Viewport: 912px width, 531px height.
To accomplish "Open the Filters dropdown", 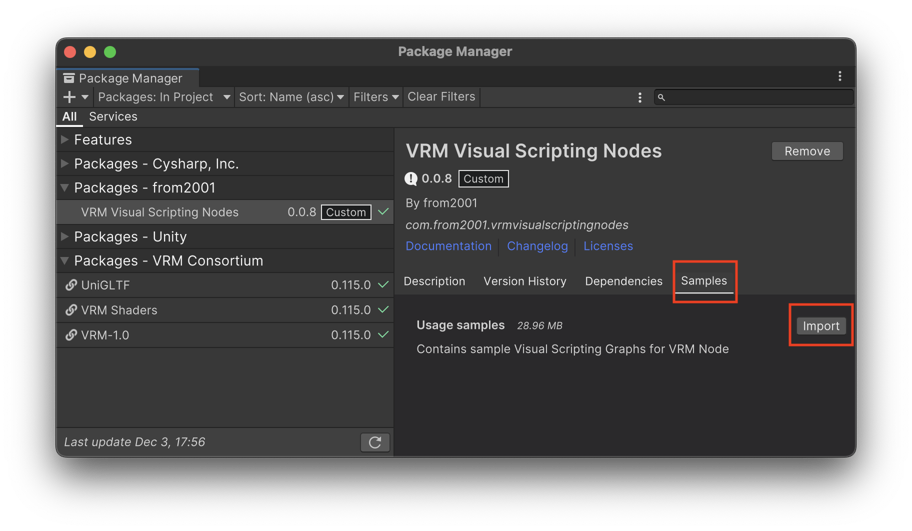I will point(376,97).
